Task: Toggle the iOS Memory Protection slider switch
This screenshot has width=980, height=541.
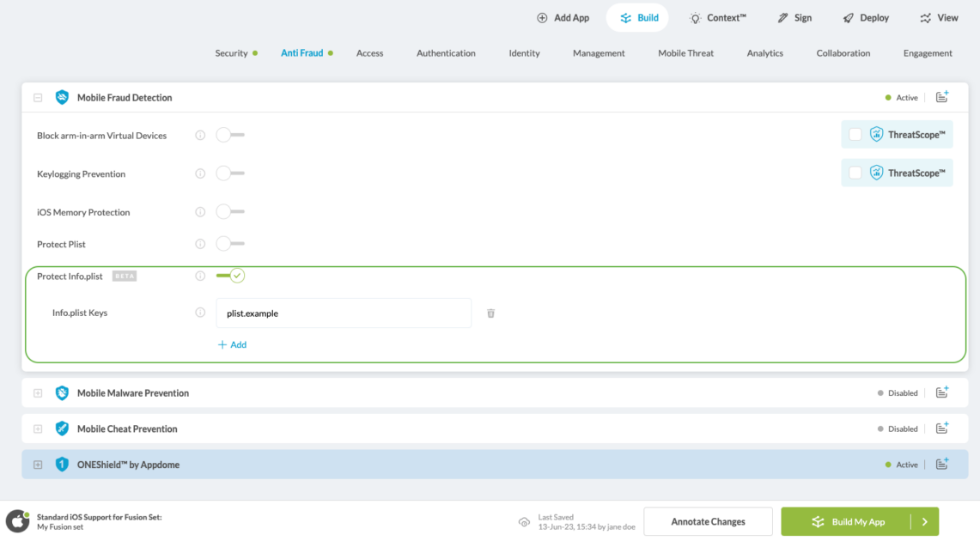Action: click(x=229, y=212)
